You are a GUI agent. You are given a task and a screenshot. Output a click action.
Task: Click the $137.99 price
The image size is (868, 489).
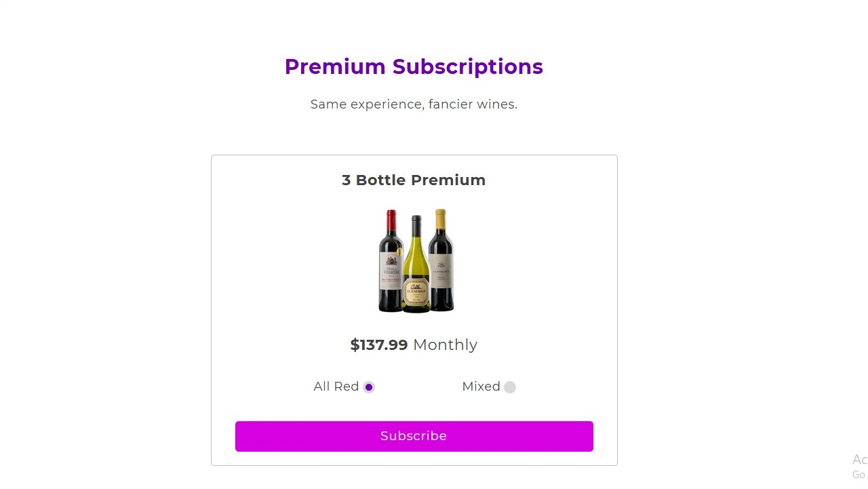click(379, 345)
